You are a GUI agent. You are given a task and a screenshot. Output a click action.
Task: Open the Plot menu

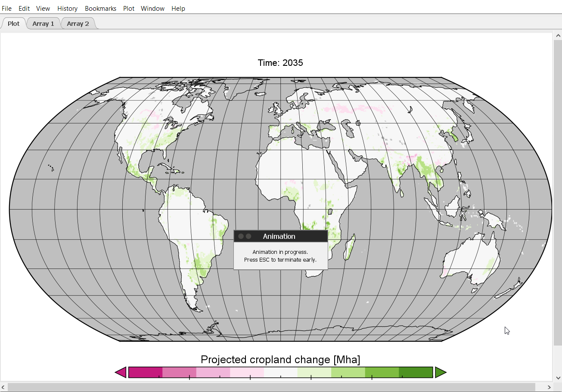[129, 9]
